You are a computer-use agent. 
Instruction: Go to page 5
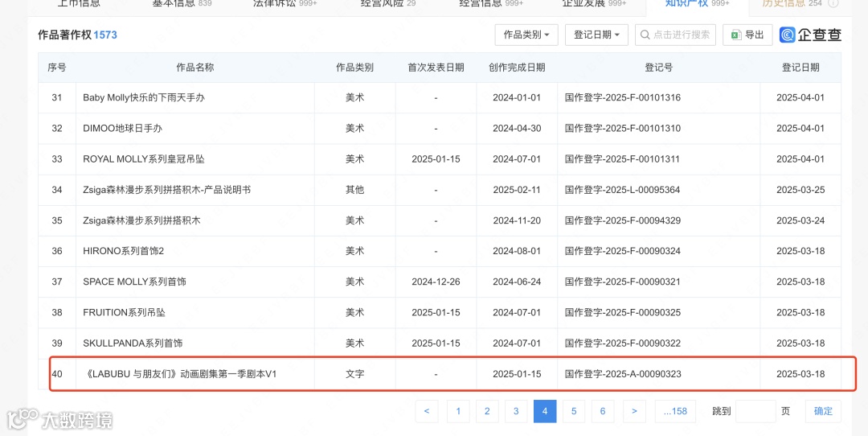[574, 411]
